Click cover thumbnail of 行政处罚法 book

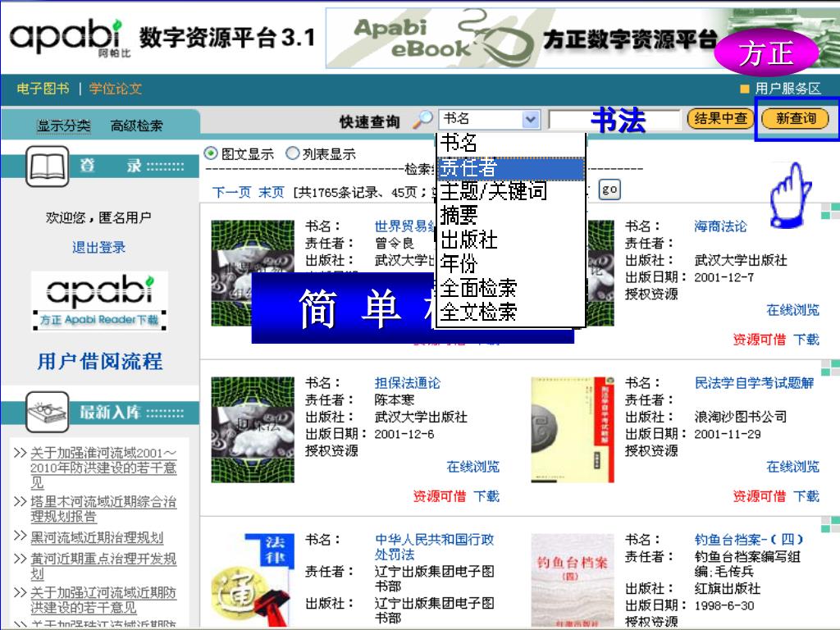click(253, 580)
